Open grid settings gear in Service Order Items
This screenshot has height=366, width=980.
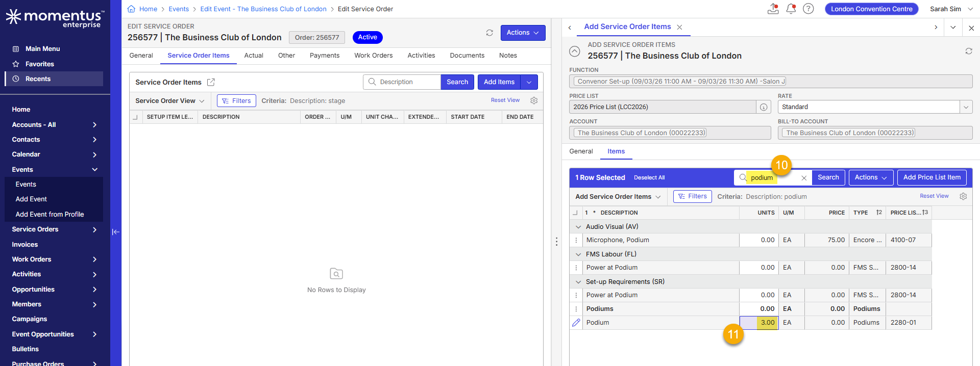pyautogui.click(x=534, y=100)
